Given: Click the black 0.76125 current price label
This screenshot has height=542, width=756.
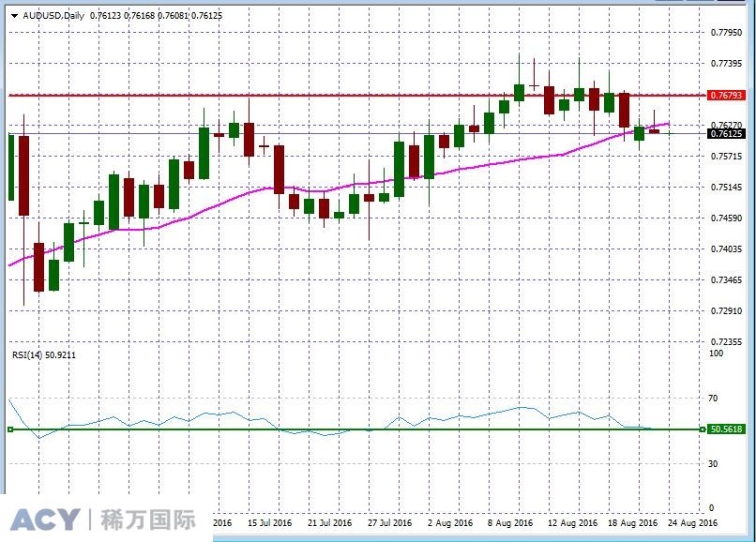Looking at the screenshot, I should point(726,133).
